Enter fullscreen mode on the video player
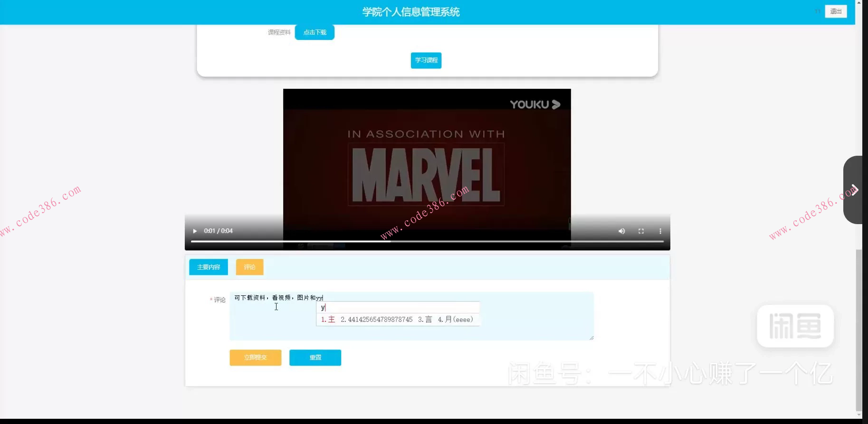Screen dimensions: 868x424 click(x=641, y=231)
